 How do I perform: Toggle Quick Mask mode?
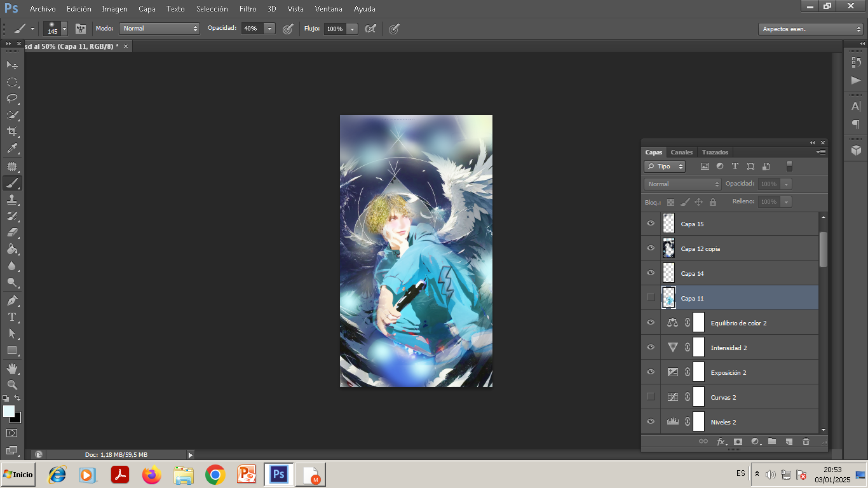pos(12,433)
